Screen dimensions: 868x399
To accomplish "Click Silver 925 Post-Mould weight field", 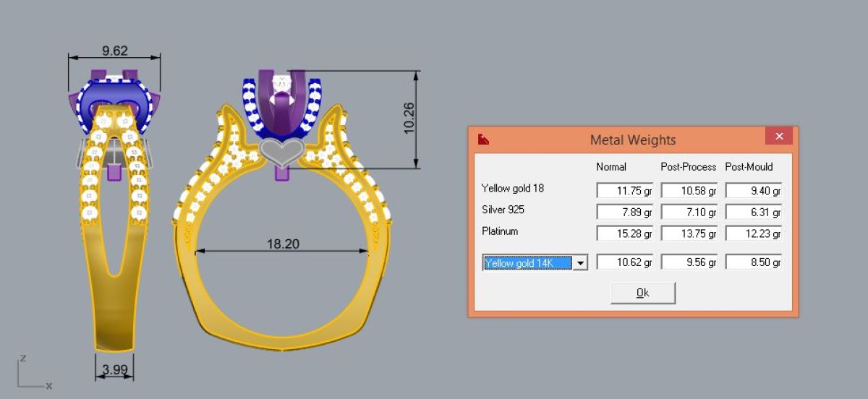I will (754, 213).
